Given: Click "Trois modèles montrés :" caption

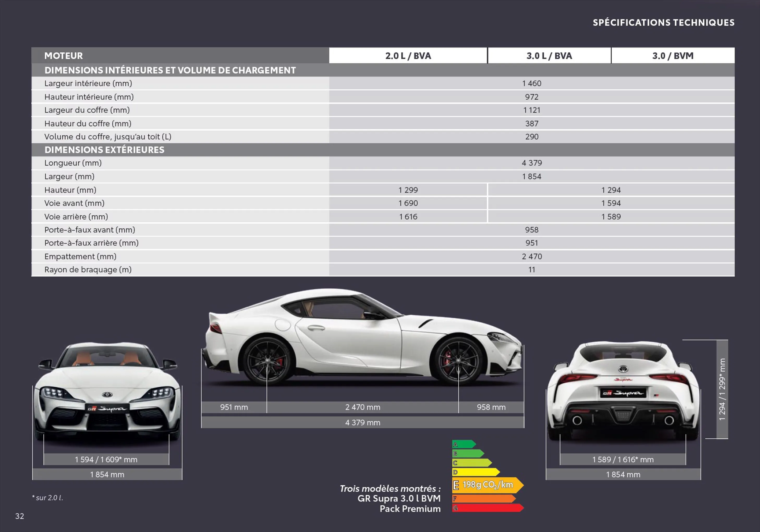Looking at the screenshot, I should (390, 489).
